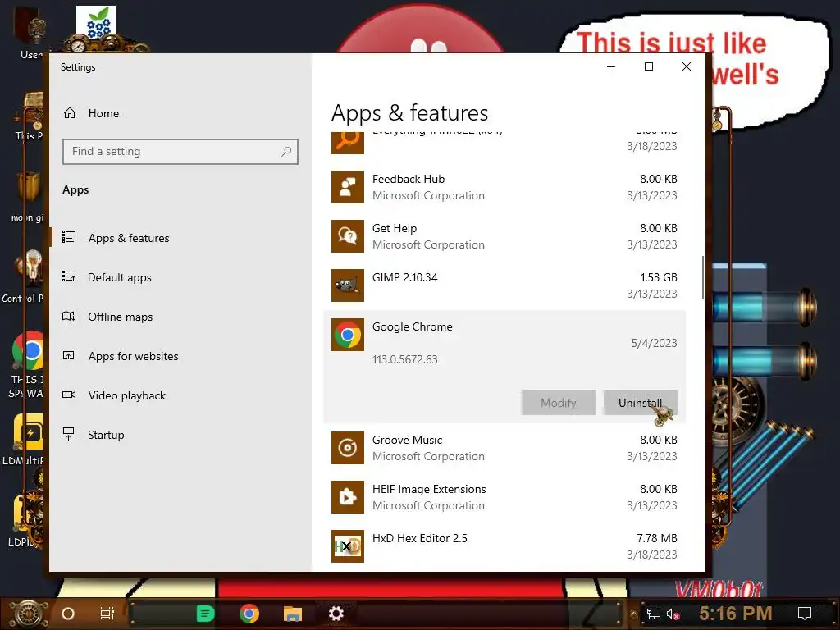Screen dimensions: 840x630
Task: Open the steampunk Start button on taskbar
Action: click(x=29, y=614)
